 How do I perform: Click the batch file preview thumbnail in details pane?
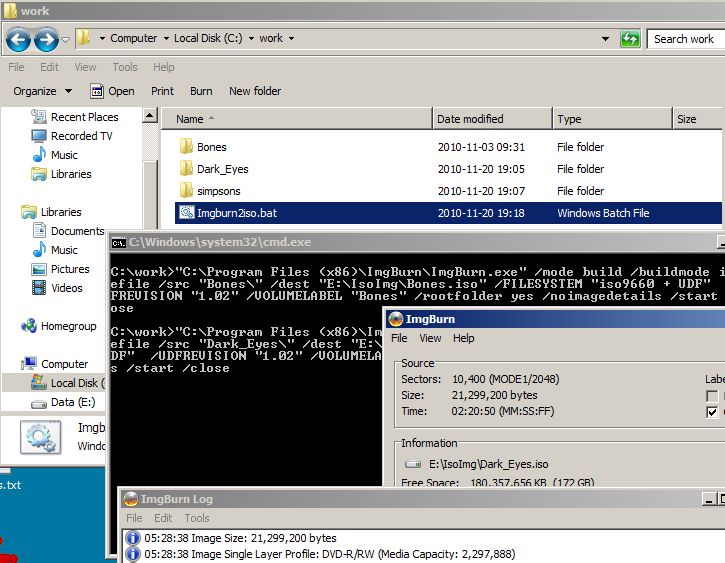pyautogui.click(x=41, y=437)
